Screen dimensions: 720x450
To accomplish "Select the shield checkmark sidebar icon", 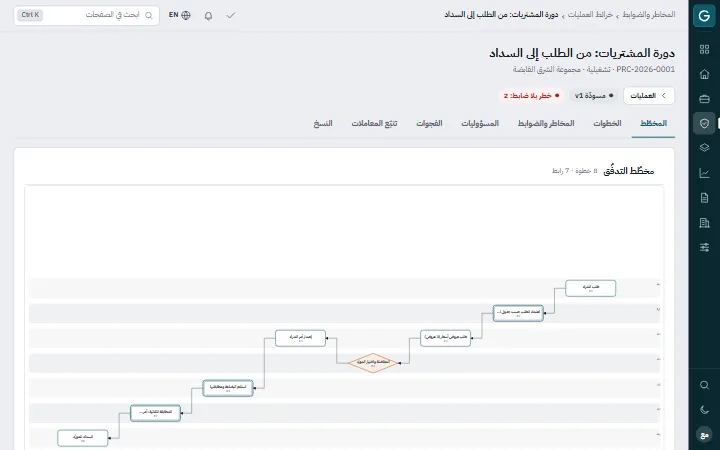I will click(x=704, y=124).
